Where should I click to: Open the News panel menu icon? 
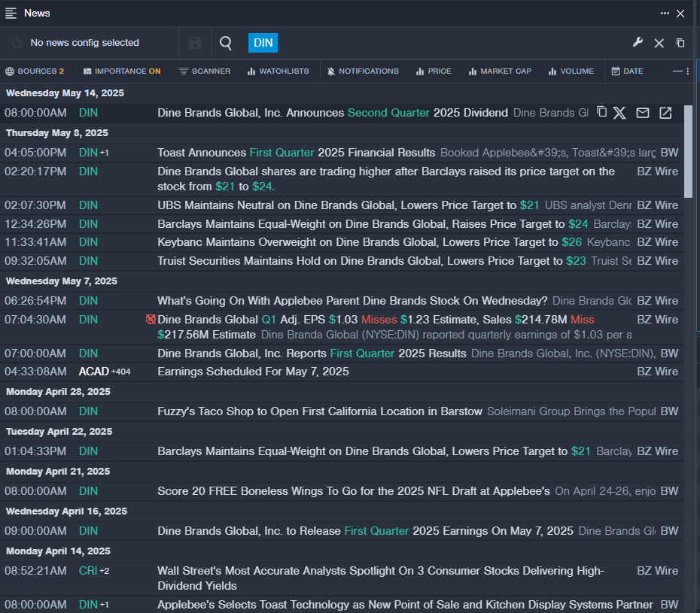tap(11, 14)
